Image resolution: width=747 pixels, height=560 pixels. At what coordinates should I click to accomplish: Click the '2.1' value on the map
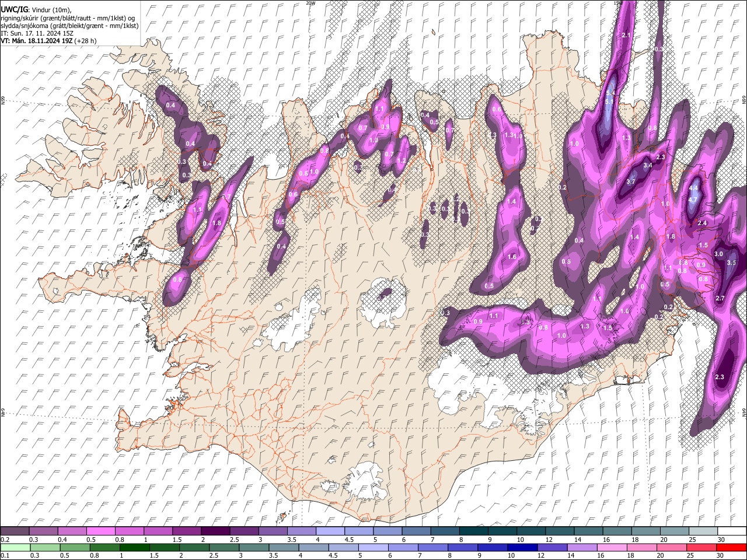pyautogui.click(x=627, y=36)
